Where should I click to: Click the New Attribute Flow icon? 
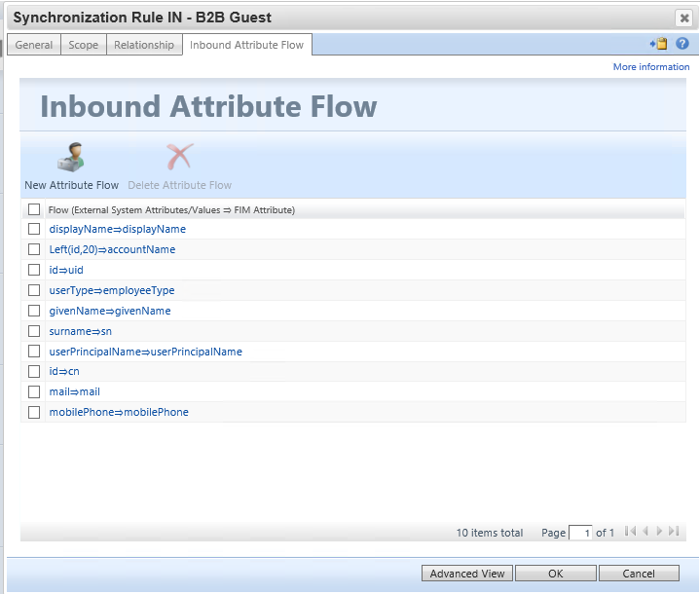click(71, 158)
